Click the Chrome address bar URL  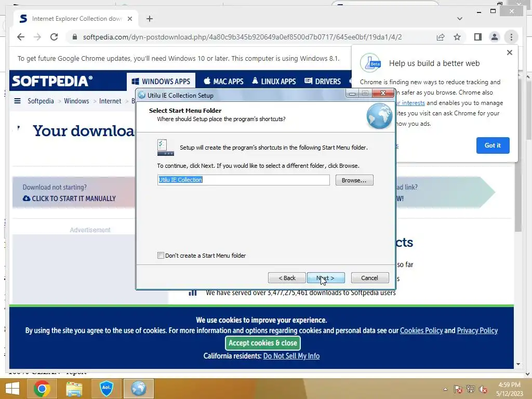242,37
